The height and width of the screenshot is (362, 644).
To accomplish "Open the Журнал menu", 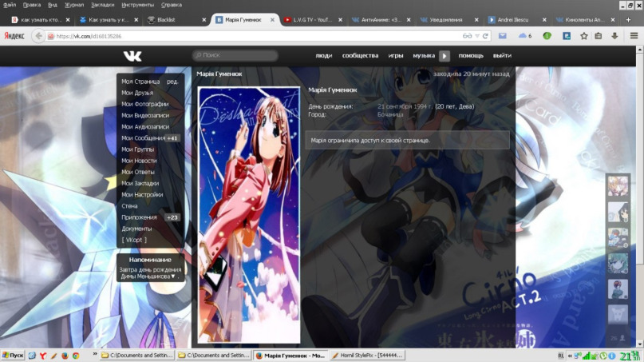I will (x=74, y=5).
